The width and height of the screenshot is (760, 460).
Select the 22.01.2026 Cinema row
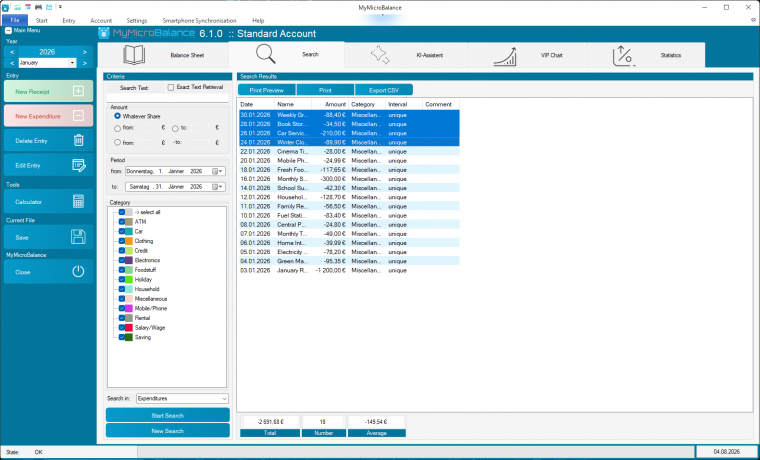(x=348, y=152)
